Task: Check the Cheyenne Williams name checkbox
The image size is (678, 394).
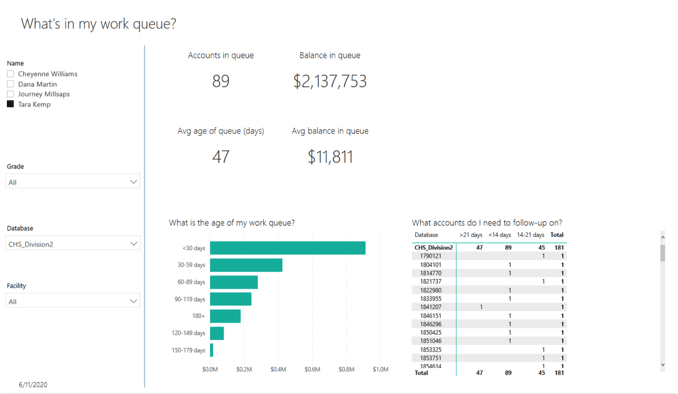Action: [10, 74]
